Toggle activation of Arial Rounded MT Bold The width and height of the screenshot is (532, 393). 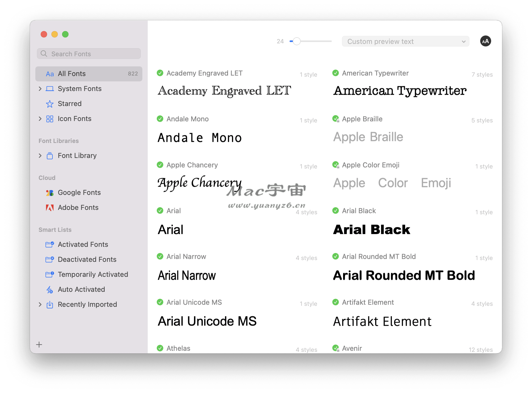[336, 256]
